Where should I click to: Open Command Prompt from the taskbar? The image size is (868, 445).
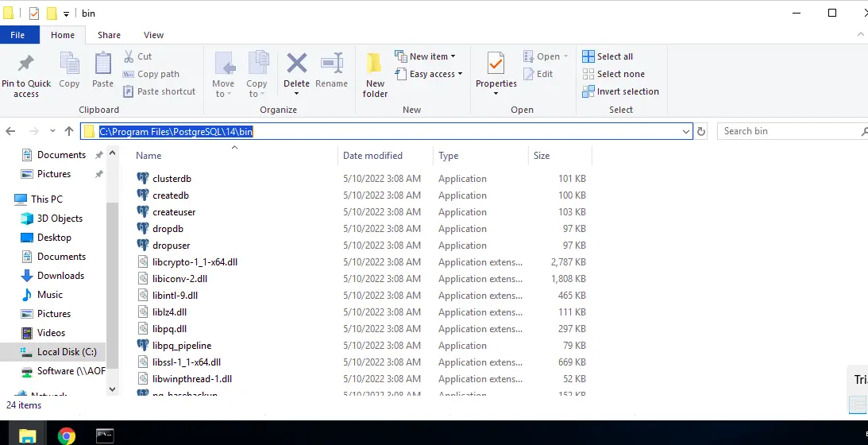(x=105, y=436)
